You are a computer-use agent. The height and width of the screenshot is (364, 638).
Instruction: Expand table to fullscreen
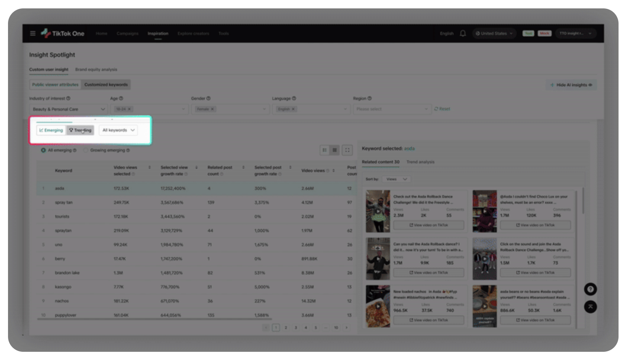[347, 150]
